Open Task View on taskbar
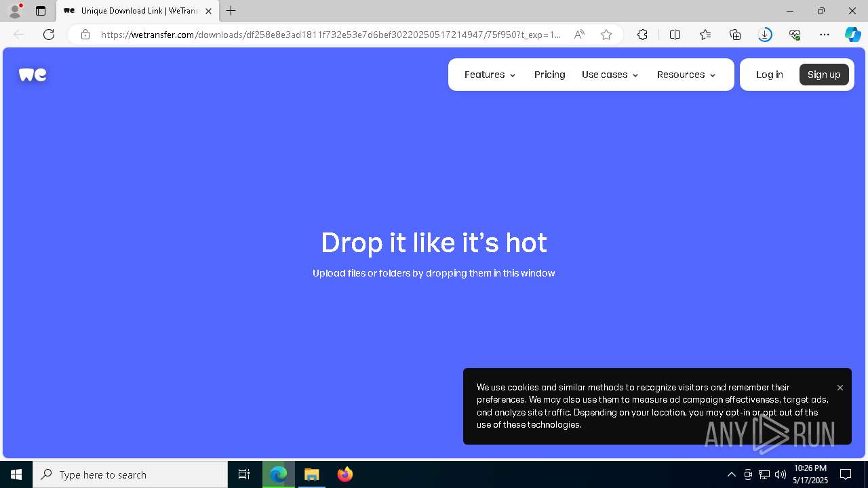Image resolution: width=868 pixels, height=488 pixels. point(244,474)
